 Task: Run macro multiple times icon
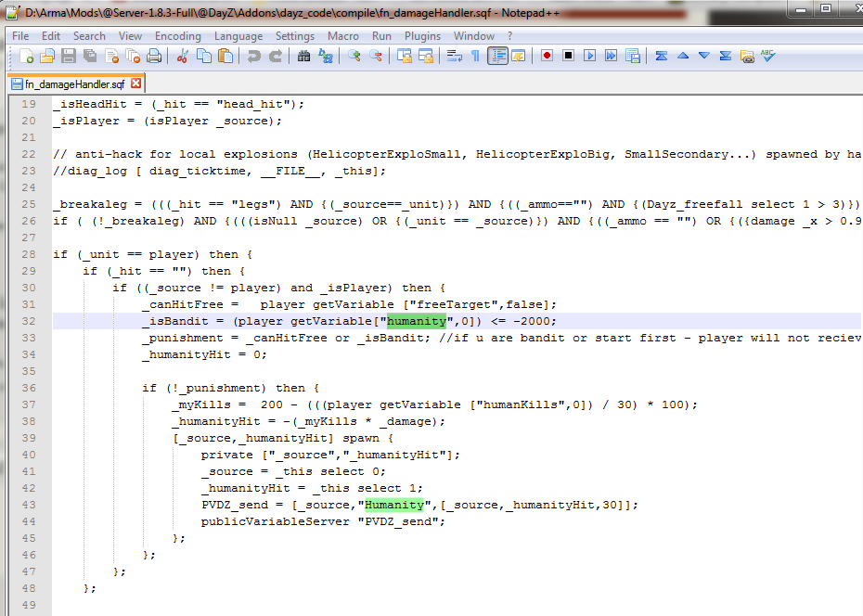[x=611, y=56]
